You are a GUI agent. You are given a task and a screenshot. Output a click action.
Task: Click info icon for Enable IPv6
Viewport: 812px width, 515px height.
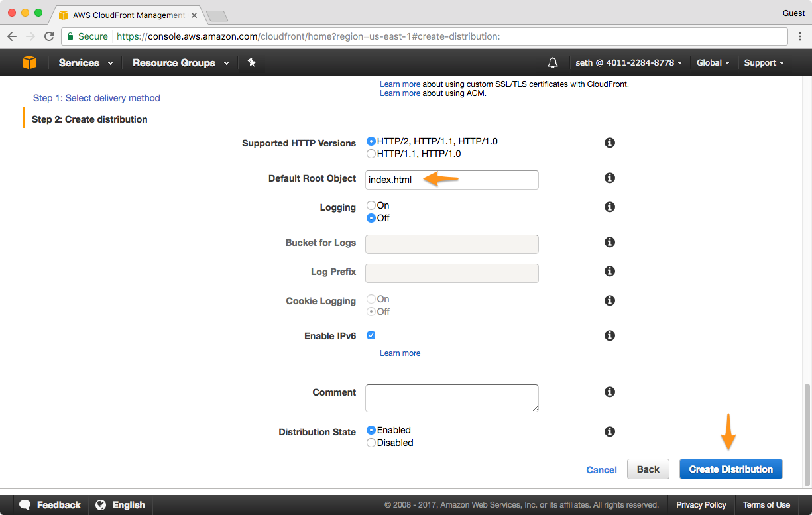tap(609, 335)
